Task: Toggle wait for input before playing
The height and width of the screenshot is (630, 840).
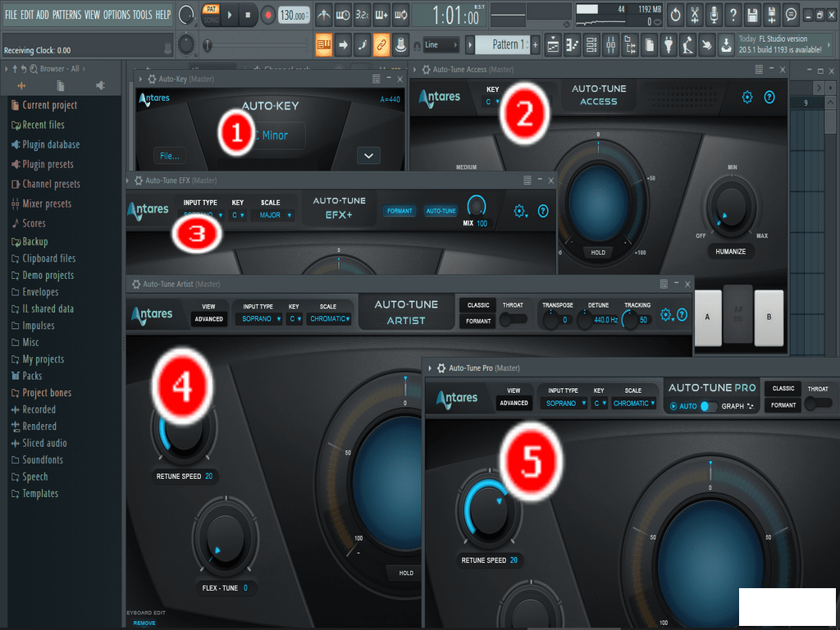Action: click(343, 15)
